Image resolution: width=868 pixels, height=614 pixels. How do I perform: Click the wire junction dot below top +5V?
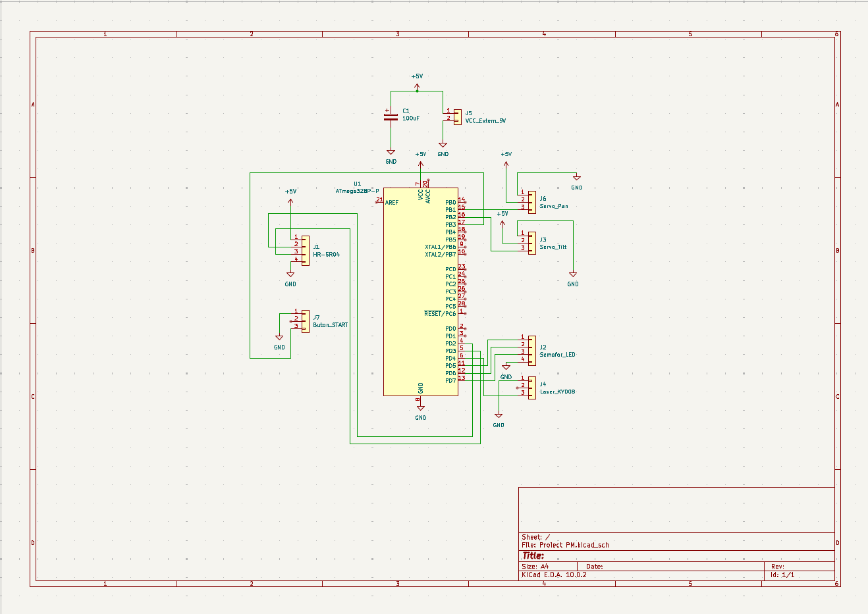pyautogui.click(x=417, y=91)
